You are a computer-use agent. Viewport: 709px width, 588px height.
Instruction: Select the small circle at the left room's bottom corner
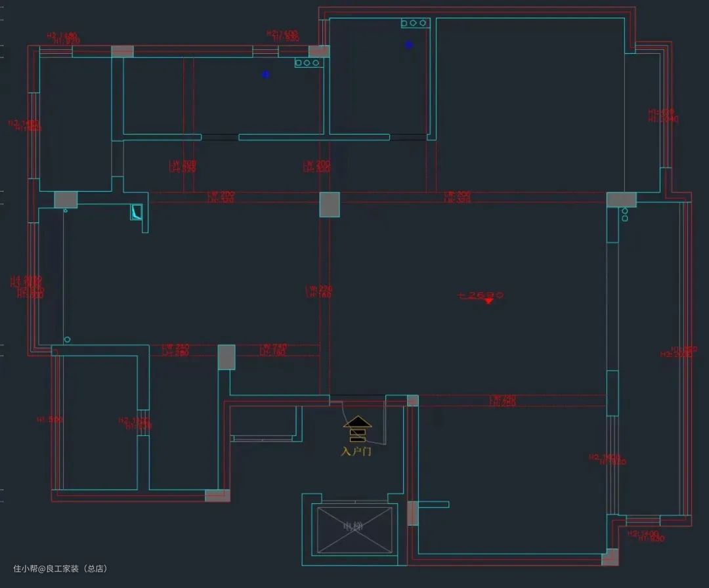coord(67,339)
